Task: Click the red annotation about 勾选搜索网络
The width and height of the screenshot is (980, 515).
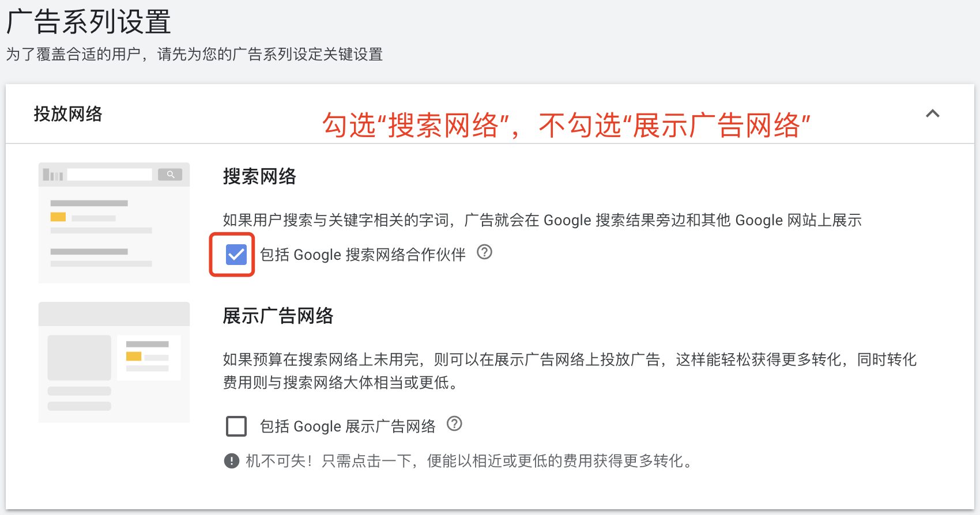Action: point(566,125)
